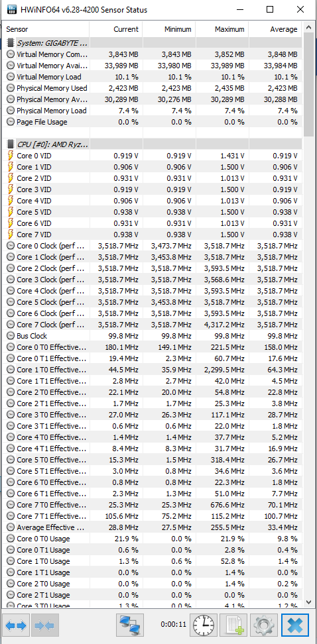
Task: Open the remote network monitoring icon
Action: (x=130, y=625)
